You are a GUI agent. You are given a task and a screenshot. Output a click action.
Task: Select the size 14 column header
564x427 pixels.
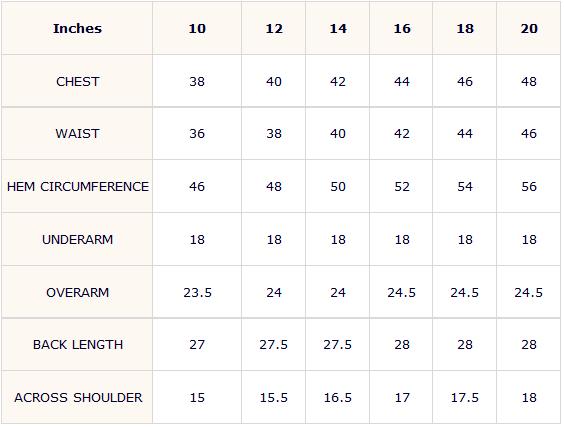[x=338, y=28]
